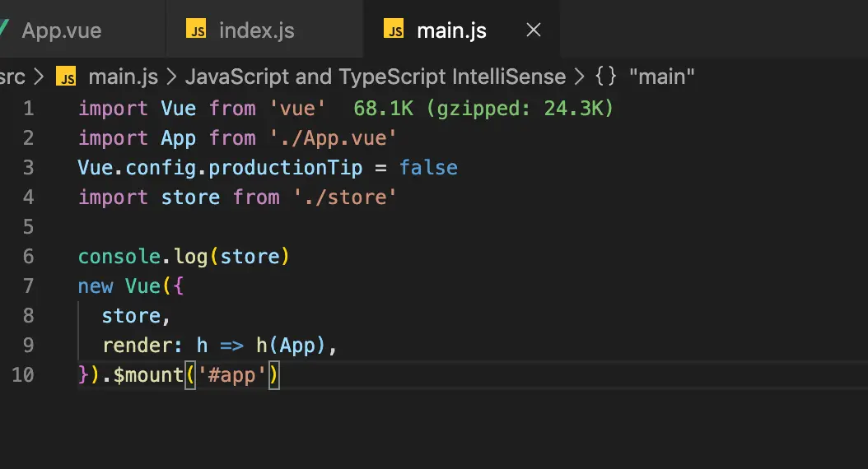Click the 'false' keyword on line 3
The height and width of the screenshot is (469, 868).
[x=428, y=167]
